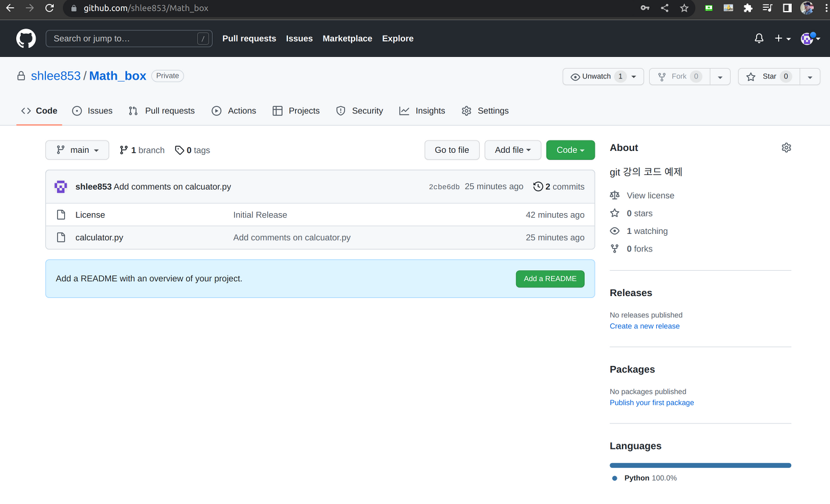Click the commits history clock icon
The image size is (830, 504).
538,187
